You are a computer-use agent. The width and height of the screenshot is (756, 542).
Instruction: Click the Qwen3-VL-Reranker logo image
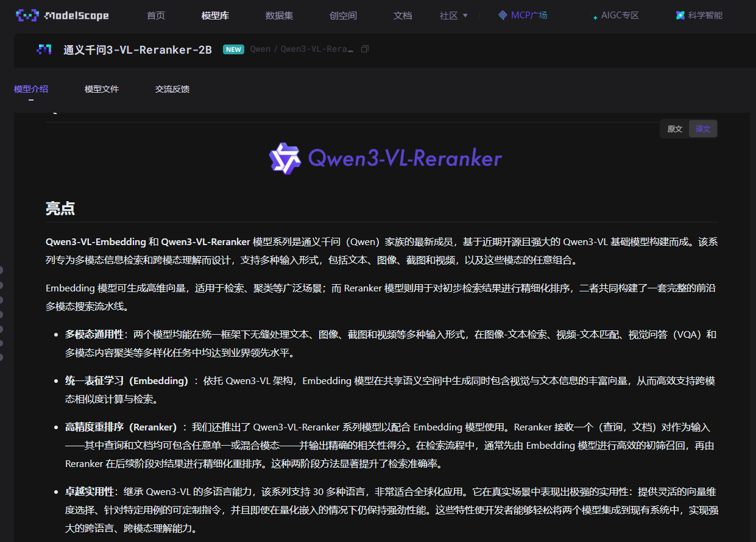click(x=385, y=158)
